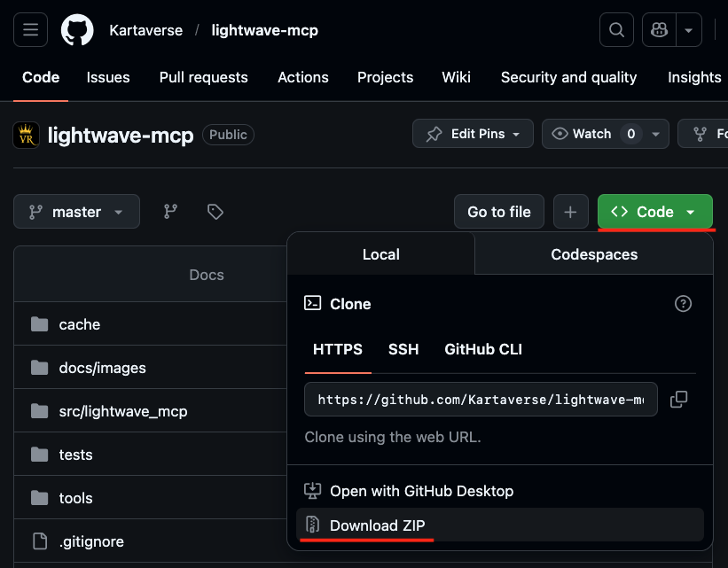Open the .gitignore file

click(x=91, y=541)
